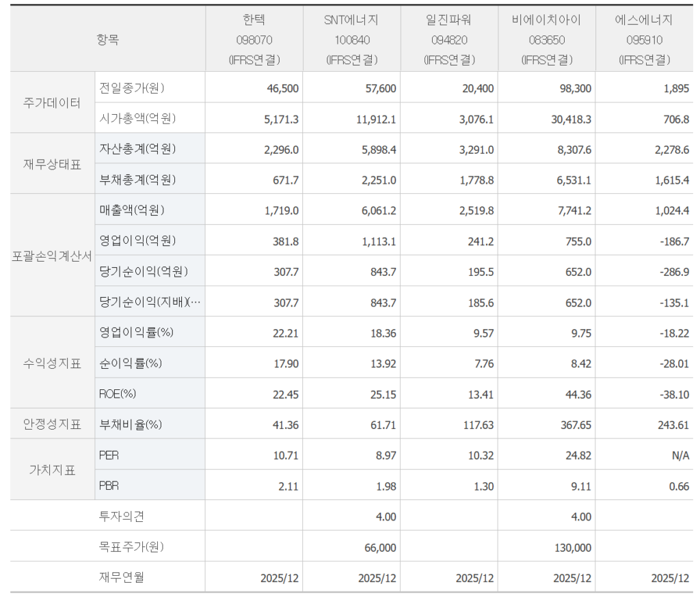Select revenue value 1,024.4
Viewport: 700px width, 597px height.
coord(672,210)
